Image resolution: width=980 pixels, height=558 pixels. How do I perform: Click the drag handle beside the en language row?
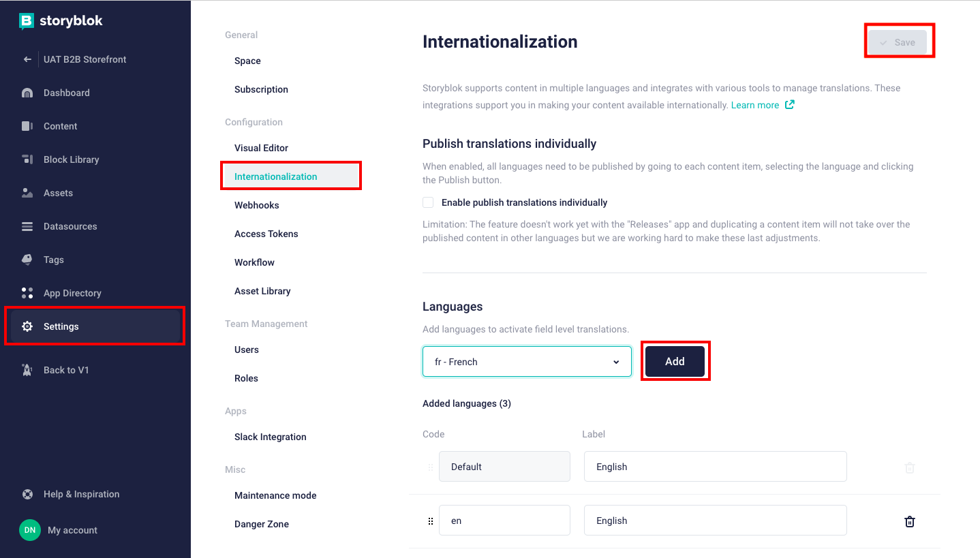point(430,521)
